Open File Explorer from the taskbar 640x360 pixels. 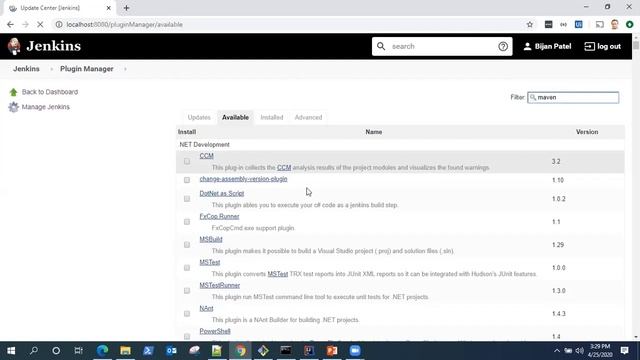pyautogui.click(x=125, y=351)
